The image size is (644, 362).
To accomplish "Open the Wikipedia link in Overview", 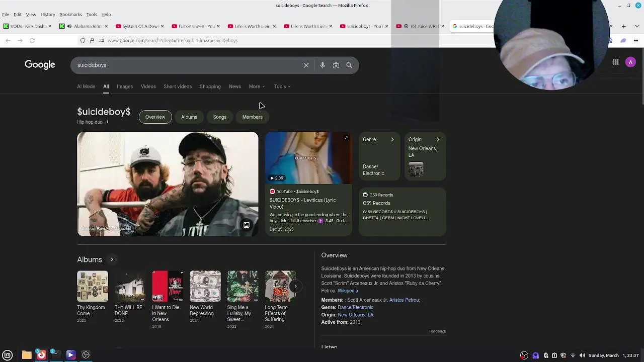I will point(348,291).
